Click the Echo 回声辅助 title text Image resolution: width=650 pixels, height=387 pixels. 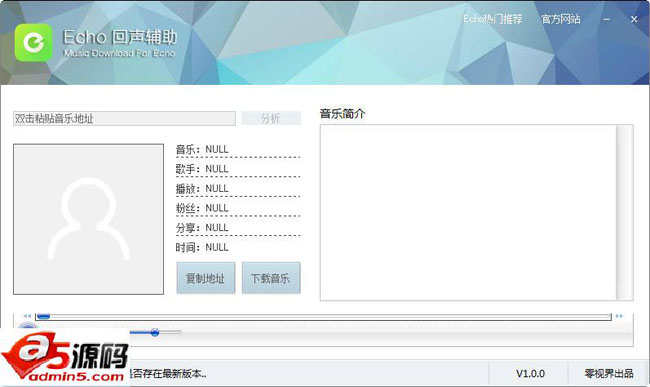tap(120, 37)
